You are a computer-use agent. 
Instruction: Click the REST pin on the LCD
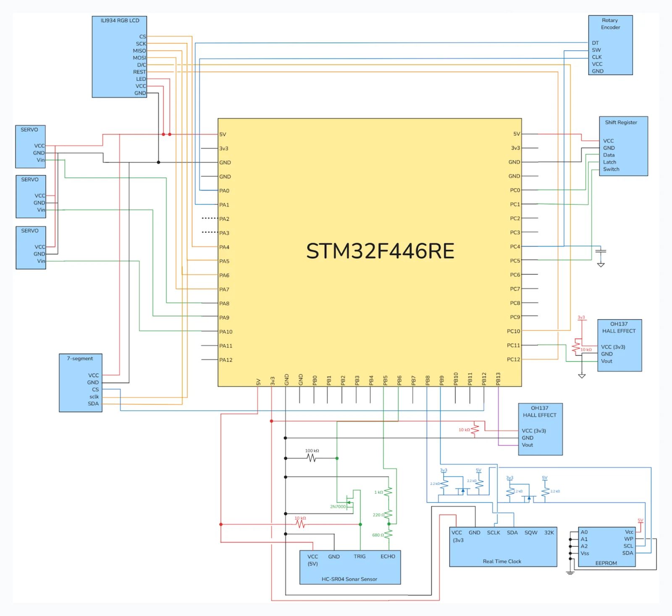click(x=139, y=72)
